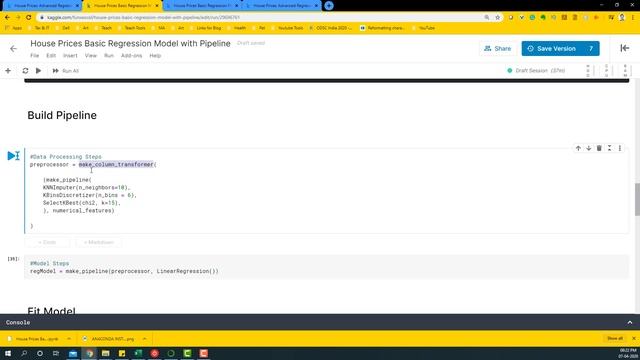Open the Teach Tools bookmark folder
The image size is (640, 360).
coord(131,28)
